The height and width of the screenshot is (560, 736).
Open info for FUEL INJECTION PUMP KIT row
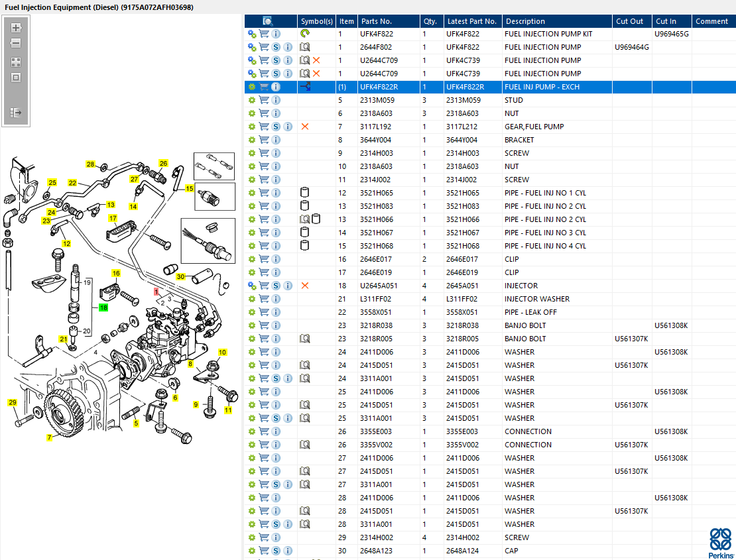pos(276,34)
